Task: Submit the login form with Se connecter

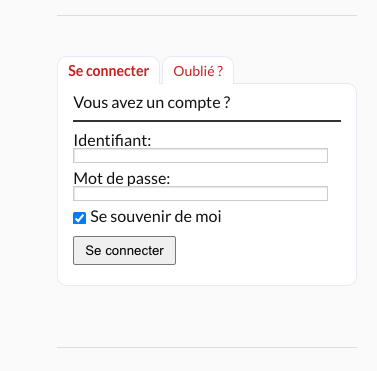Action: 124,251
